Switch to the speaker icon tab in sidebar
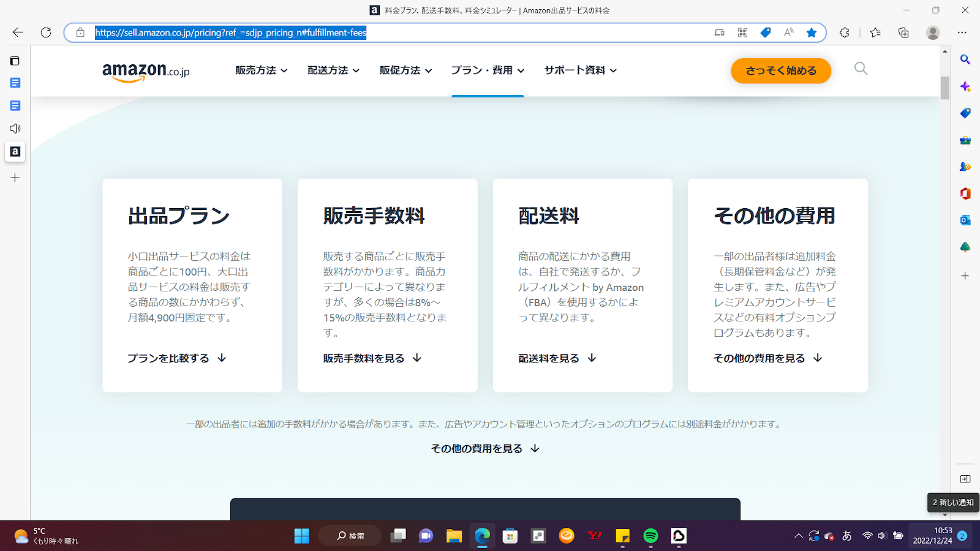The height and width of the screenshot is (551, 980). pyautogui.click(x=15, y=129)
